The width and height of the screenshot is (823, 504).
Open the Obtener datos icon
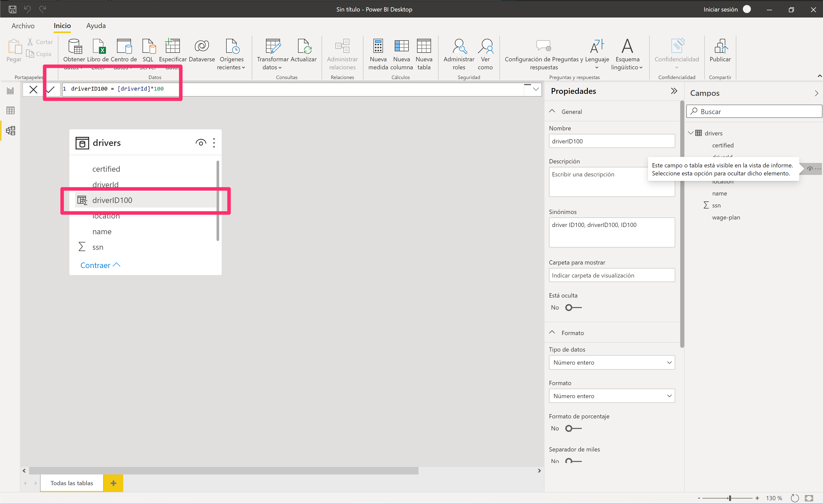[75, 46]
